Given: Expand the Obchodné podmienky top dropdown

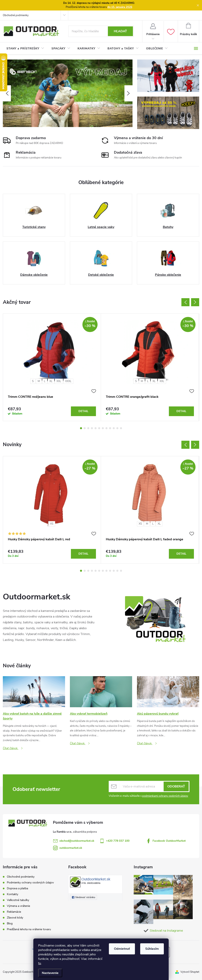Looking at the screenshot, I should [x=64, y=15].
